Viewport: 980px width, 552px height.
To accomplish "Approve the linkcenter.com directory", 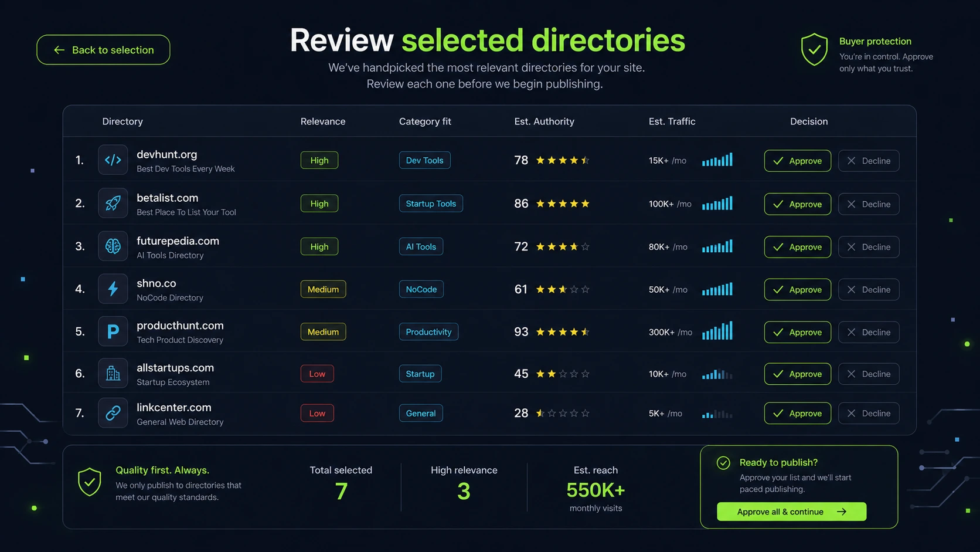I will coord(797,414).
